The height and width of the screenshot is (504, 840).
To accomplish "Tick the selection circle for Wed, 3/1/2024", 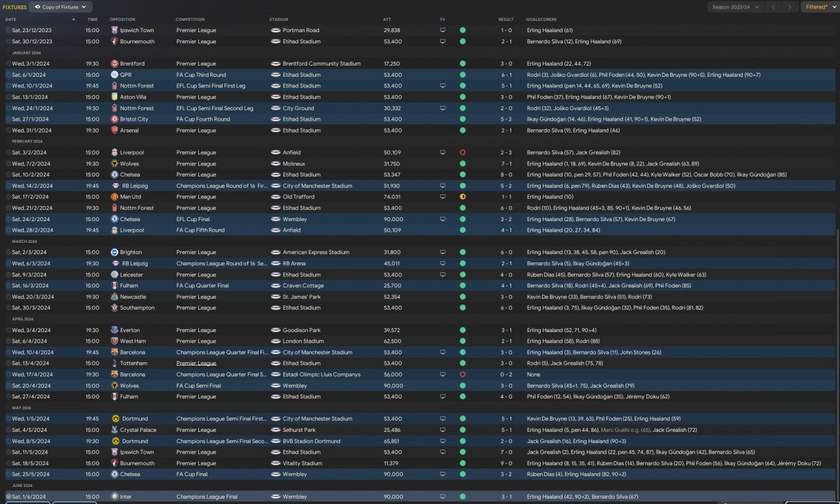I will 9,64.
